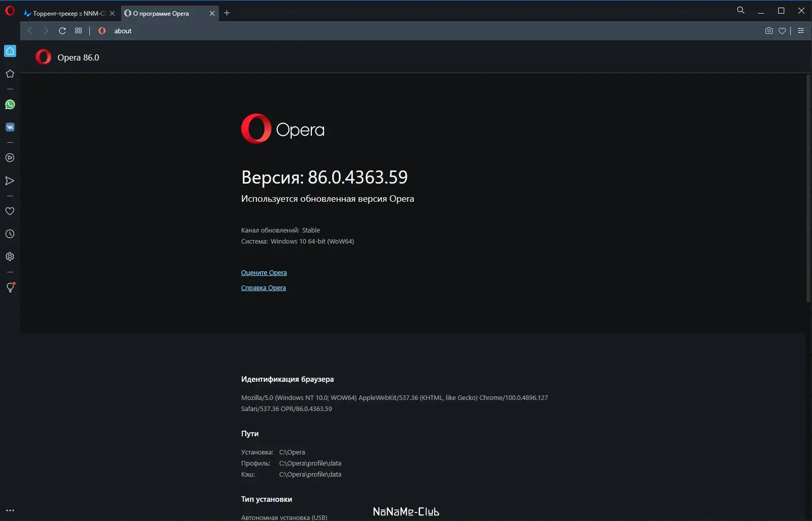Image resolution: width=812 pixels, height=521 pixels.
Task: Click the 'Пути' heading
Action: click(x=250, y=434)
